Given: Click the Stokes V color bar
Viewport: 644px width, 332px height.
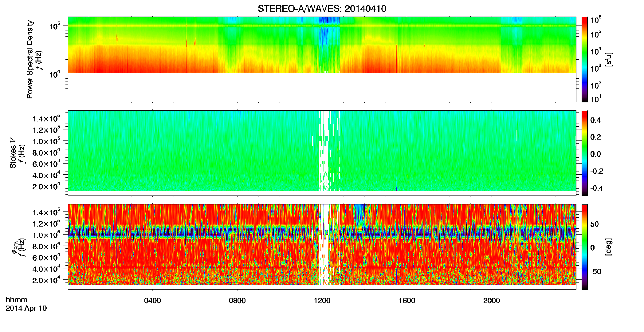Looking at the screenshot, I should tap(585, 153).
